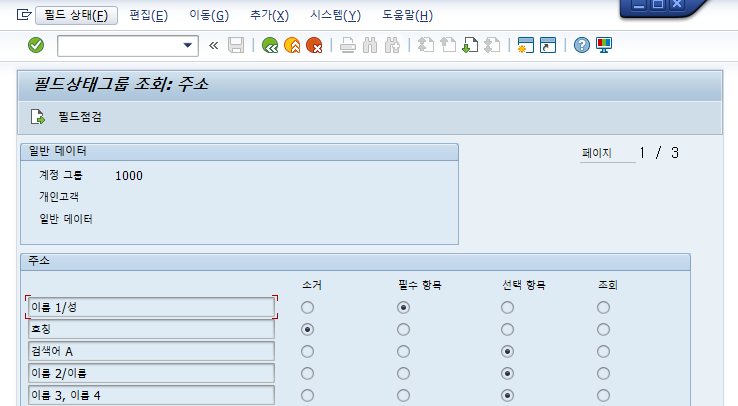This screenshot has height=406, width=738.
Task: Click the 이름 1/성 field label box
Action: [152, 307]
